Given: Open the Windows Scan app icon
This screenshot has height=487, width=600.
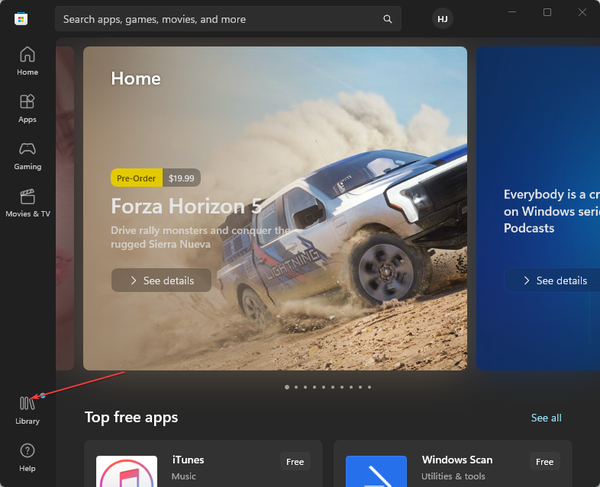Looking at the screenshot, I should 376,471.
